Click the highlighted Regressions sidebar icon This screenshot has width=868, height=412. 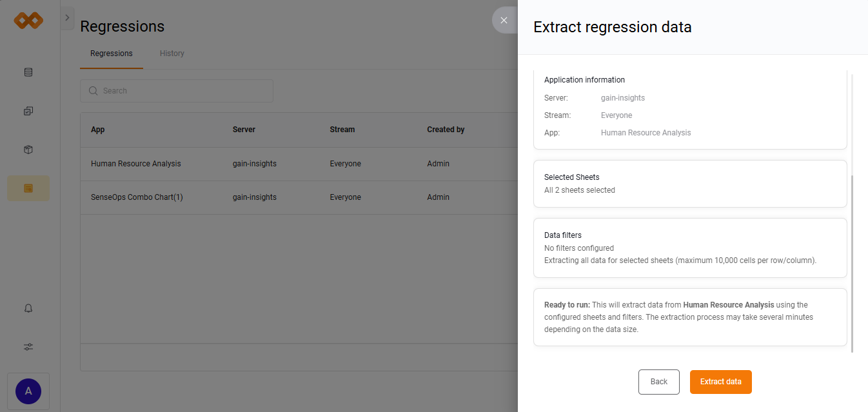click(x=28, y=188)
